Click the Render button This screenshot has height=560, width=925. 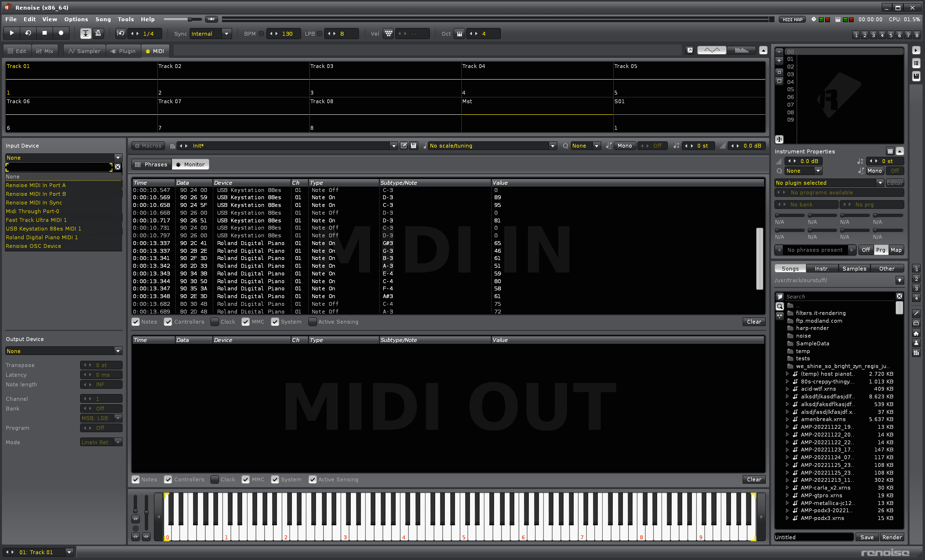(892, 537)
